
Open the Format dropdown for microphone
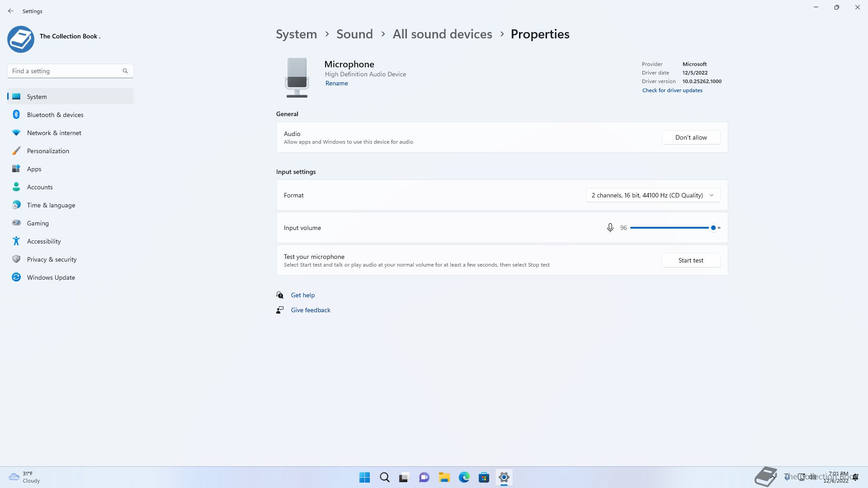point(653,195)
